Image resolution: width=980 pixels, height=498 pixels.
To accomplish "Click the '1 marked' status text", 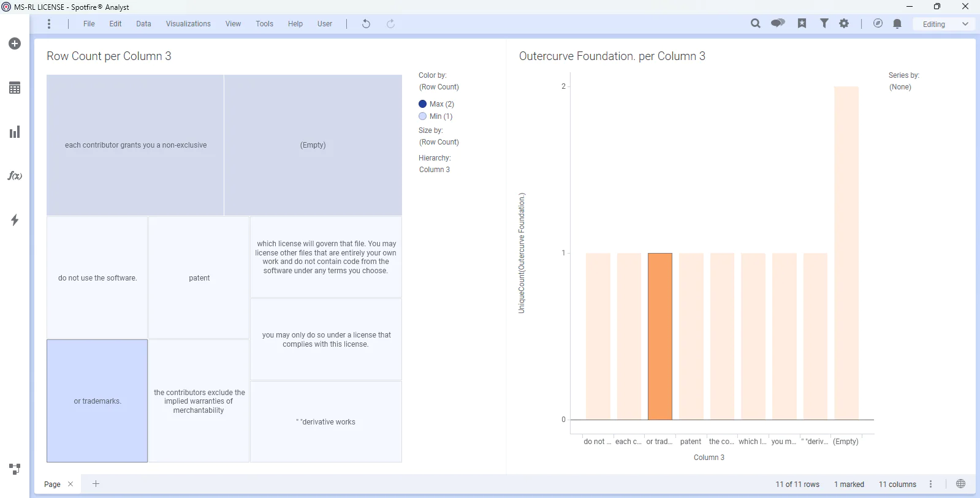I will click(x=849, y=484).
